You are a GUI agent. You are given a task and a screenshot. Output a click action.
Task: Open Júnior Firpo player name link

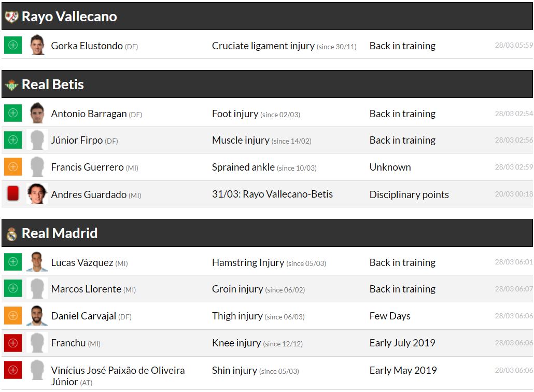coord(77,140)
